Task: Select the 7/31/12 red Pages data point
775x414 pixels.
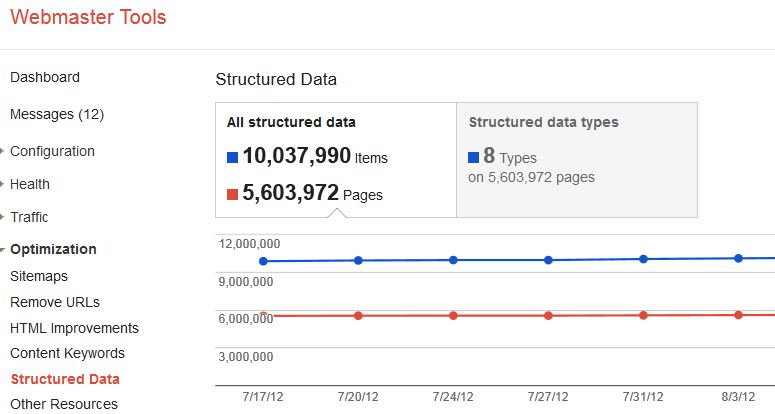Action: pyautogui.click(x=643, y=315)
